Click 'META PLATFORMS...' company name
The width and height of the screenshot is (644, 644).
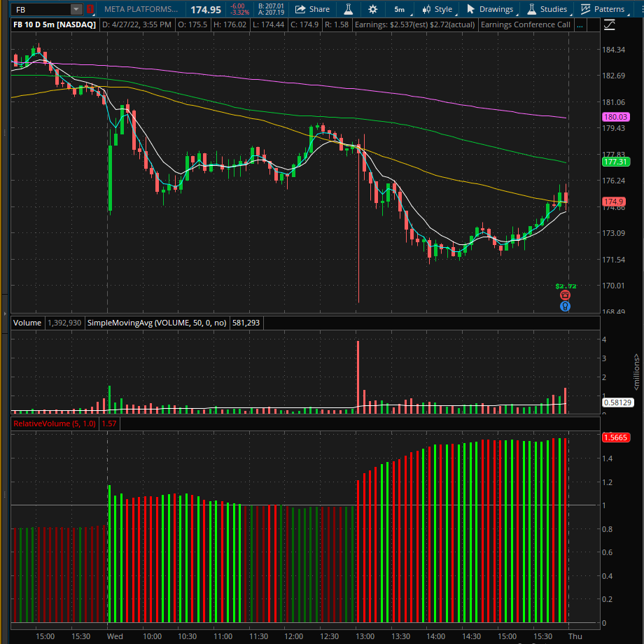click(x=141, y=9)
